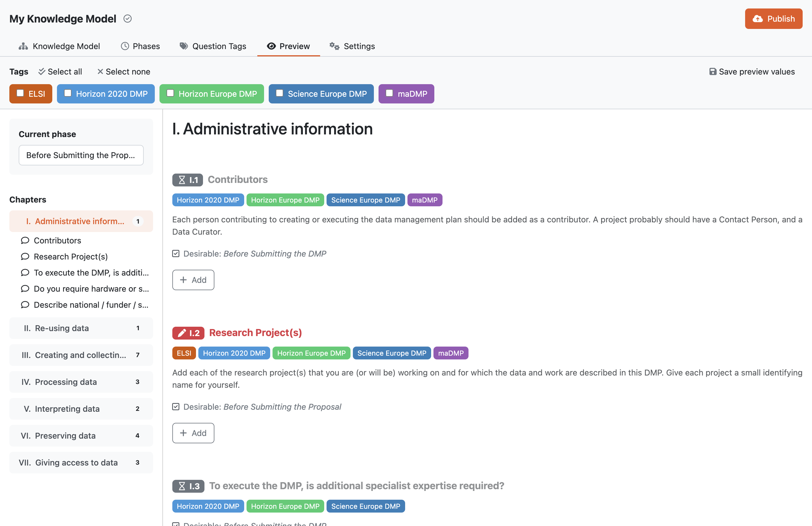Click the My Knowledge Model title
Image resolution: width=812 pixels, height=526 pixels.
pos(63,19)
